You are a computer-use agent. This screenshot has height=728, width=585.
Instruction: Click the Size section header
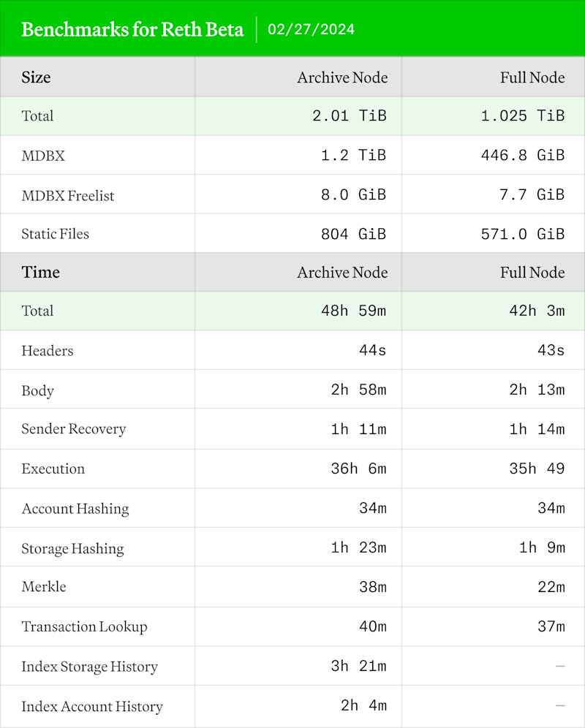(36, 77)
